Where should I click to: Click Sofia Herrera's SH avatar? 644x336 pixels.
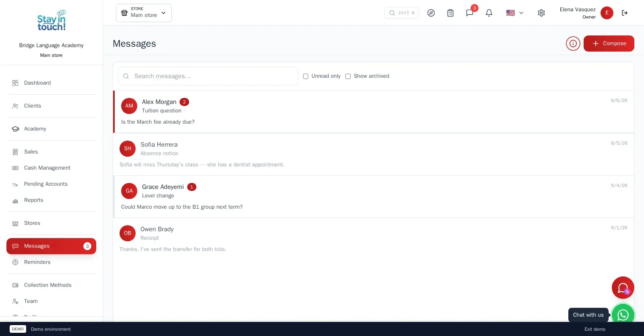point(128,149)
